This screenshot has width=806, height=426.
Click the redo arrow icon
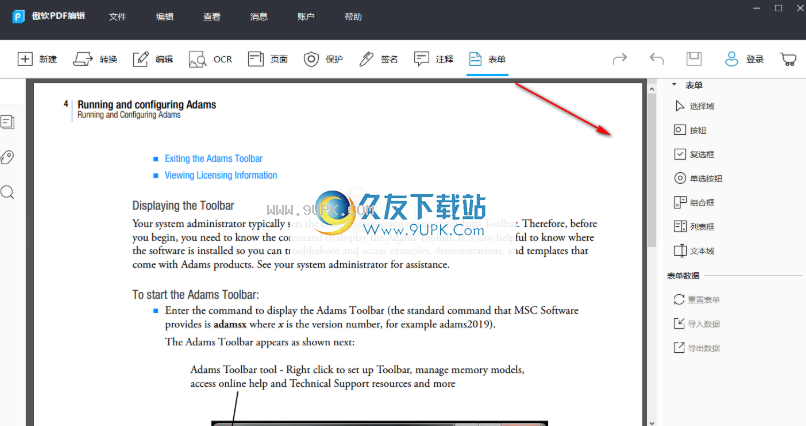pyautogui.click(x=620, y=59)
